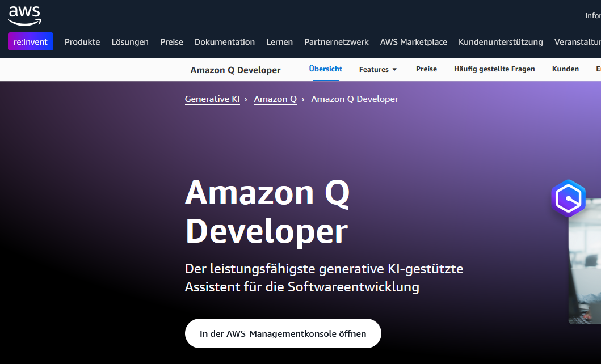Click the Amazon Q Developer breadcrumb text
Screen dimensions: 601x364
click(355, 99)
